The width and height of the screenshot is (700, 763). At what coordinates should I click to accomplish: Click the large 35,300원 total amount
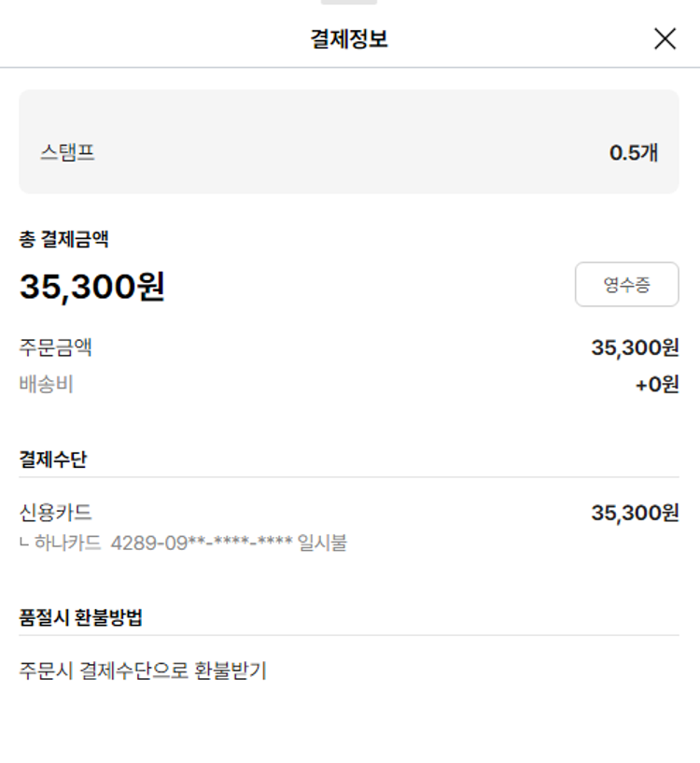pyautogui.click(x=92, y=287)
